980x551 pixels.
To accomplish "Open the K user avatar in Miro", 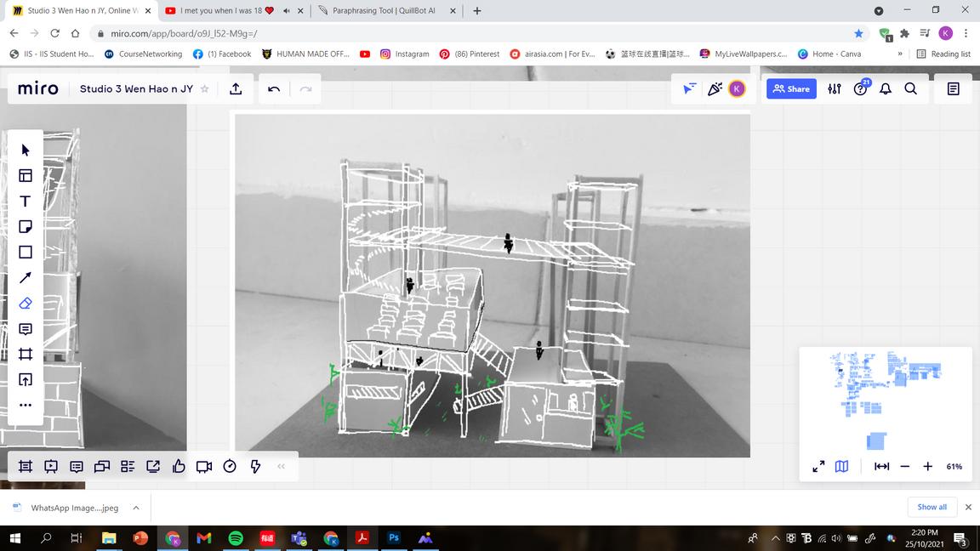I will coord(737,88).
